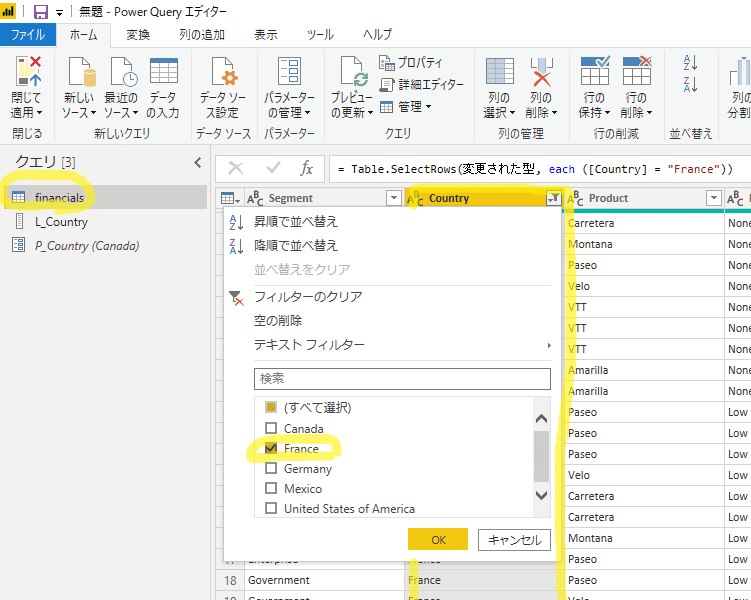This screenshot has height=600, width=751.
Task: Confirm filter with the OK button
Action: [438, 540]
